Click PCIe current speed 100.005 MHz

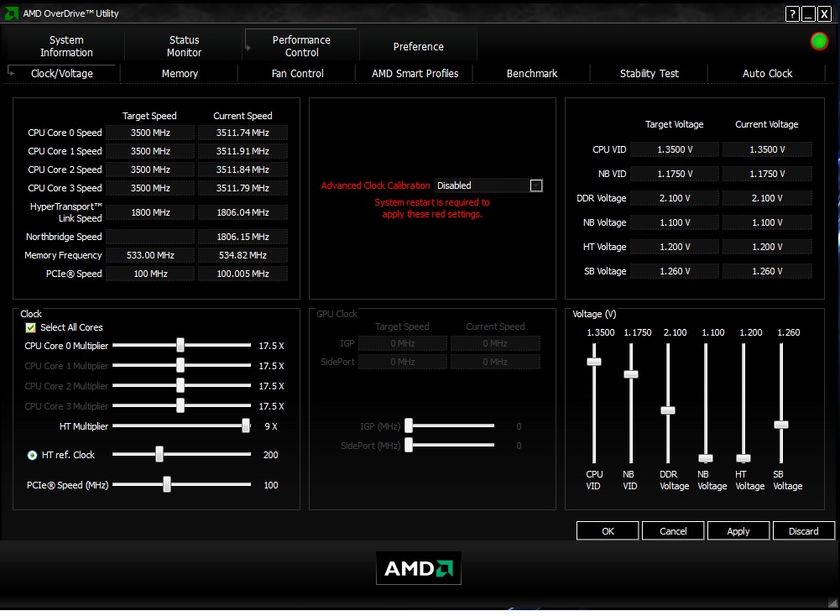coord(243,274)
